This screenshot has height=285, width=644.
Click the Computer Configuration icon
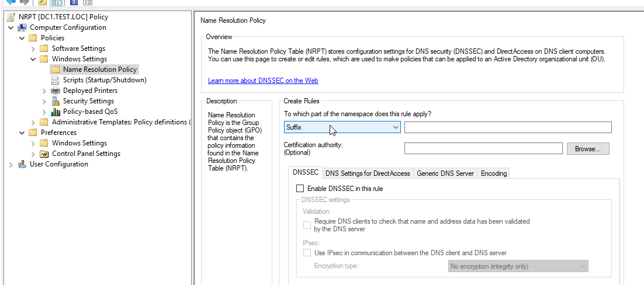click(x=22, y=27)
